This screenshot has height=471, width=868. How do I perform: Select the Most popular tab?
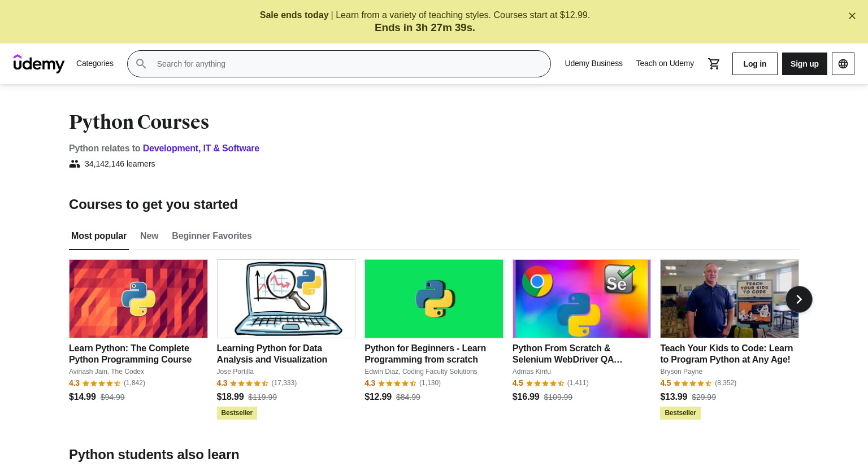click(x=99, y=236)
